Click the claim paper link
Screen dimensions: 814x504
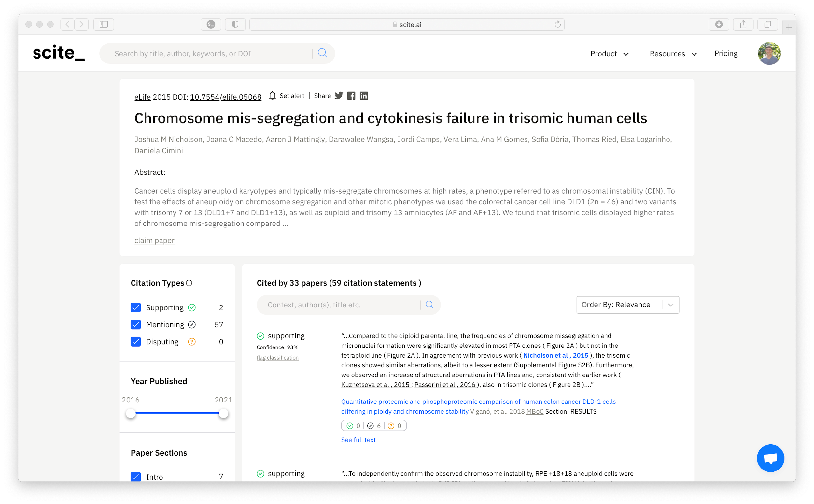click(154, 240)
